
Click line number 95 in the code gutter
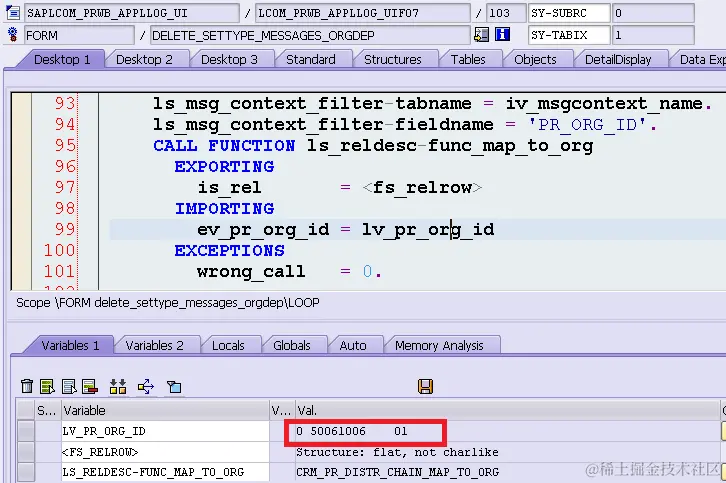click(x=64, y=145)
